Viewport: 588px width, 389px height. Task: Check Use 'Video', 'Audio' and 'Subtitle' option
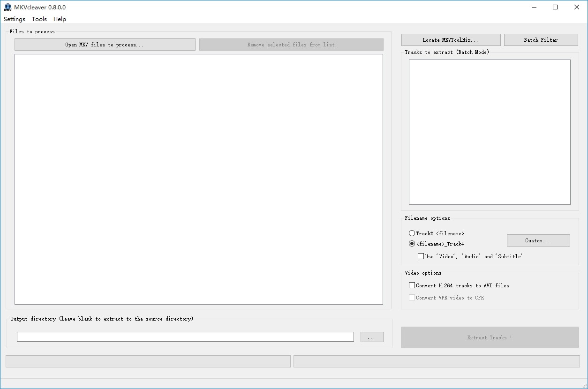tap(421, 256)
